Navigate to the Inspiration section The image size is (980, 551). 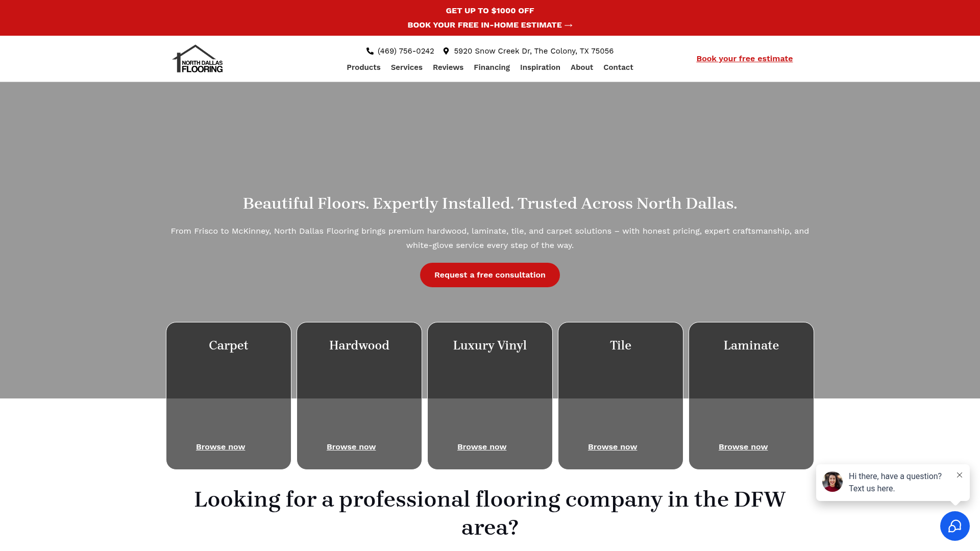(540, 67)
